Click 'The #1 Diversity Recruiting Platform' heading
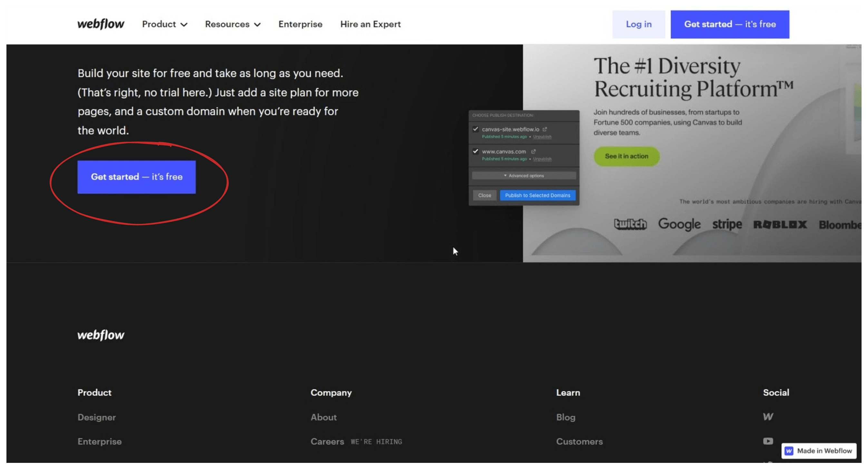The image size is (868, 469). pos(693,77)
